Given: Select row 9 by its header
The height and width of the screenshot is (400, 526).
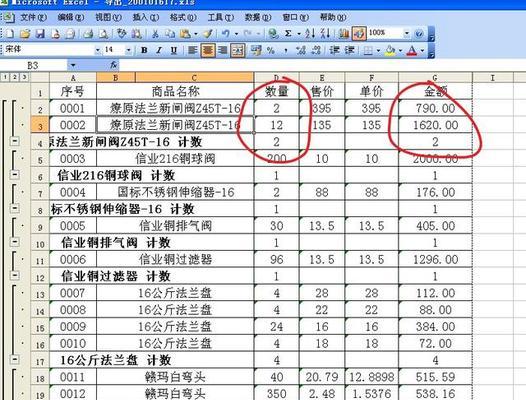Looking at the screenshot, I should coord(40,226).
